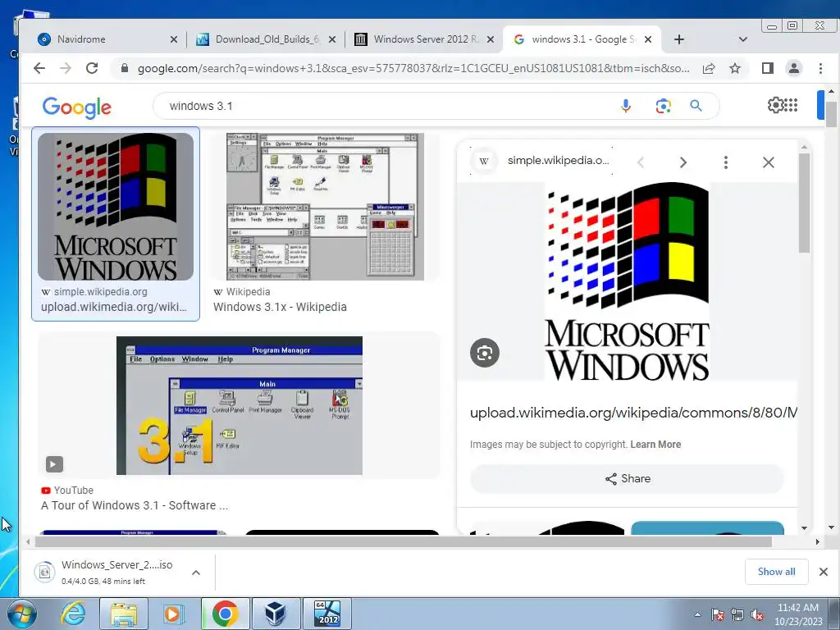Viewport: 840px width, 630px height.
Task: Dismiss the downloads bar
Action: tap(824, 572)
